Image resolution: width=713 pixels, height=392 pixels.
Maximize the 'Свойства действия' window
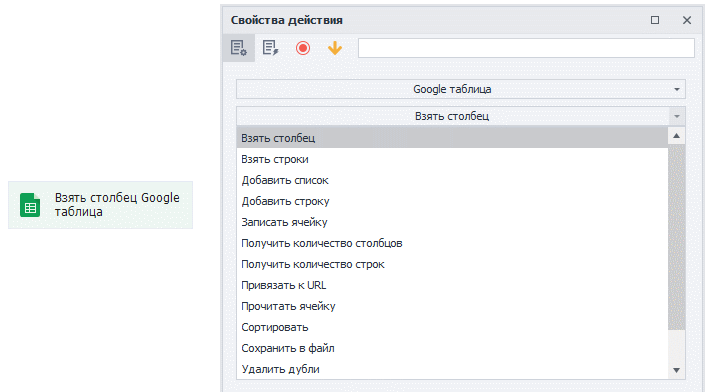(x=655, y=20)
